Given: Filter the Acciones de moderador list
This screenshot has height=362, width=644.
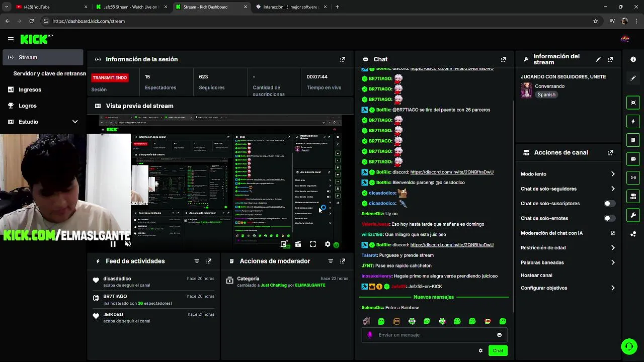Looking at the screenshot, I should pyautogui.click(x=331, y=261).
